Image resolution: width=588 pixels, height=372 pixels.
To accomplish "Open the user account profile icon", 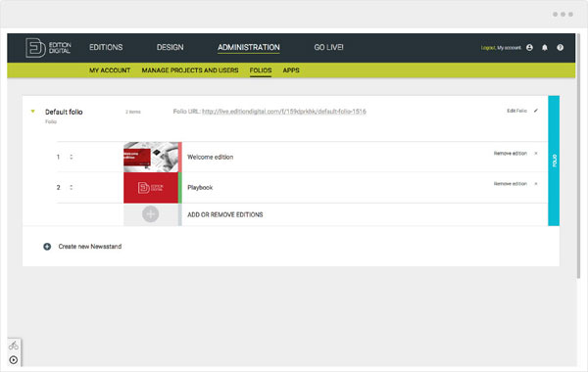I will 529,48.
